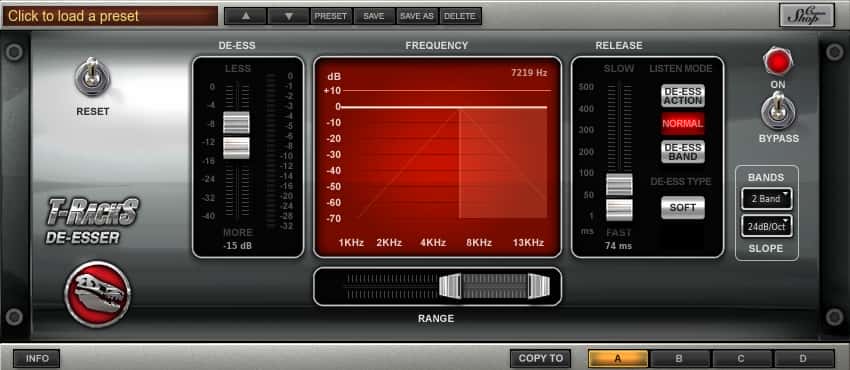Switch to setting slot B
This screenshot has width=850, height=370.
[679, 358]
